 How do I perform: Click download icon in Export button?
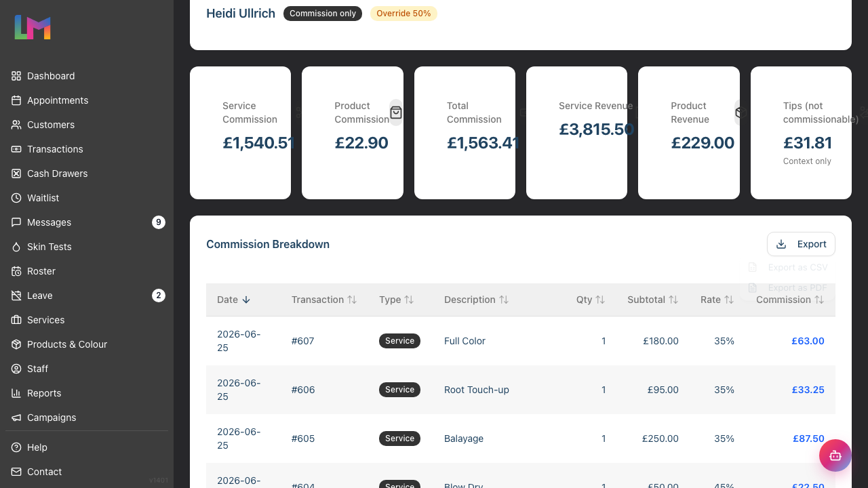781,244
